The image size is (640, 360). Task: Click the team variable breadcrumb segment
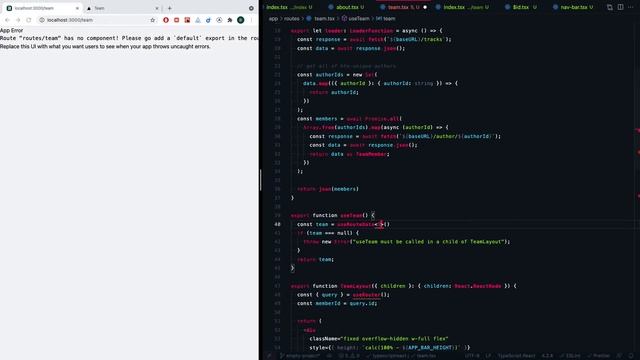(x=385, y=19)
